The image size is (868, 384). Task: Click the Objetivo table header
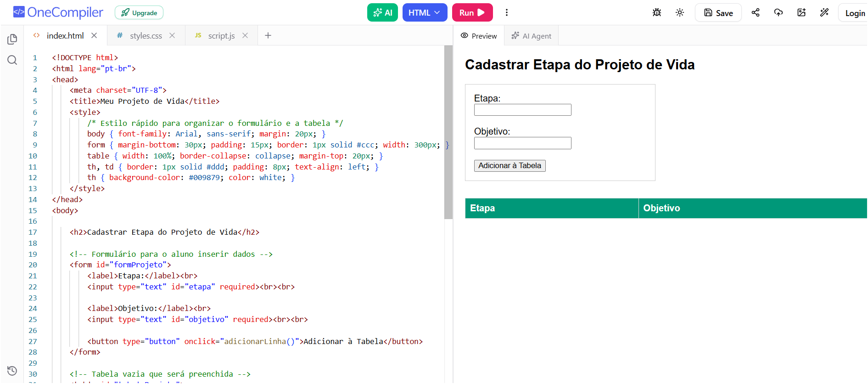(x=753, y=208)
